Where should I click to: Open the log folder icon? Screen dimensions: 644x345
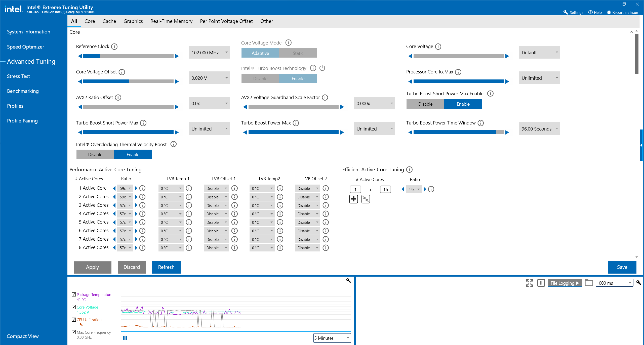pos(589,283)
